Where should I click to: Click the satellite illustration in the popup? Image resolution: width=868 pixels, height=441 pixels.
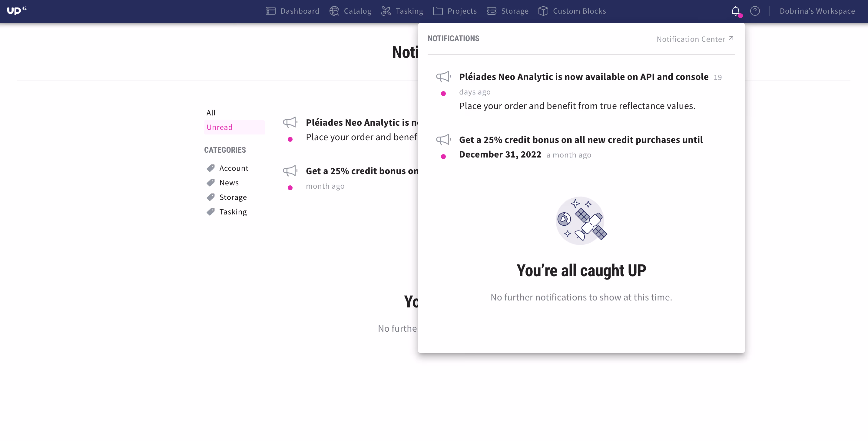pos(581,221)
